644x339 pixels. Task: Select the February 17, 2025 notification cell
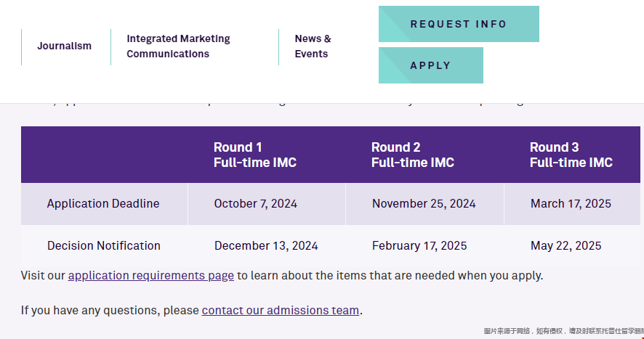tap(419, 245)
